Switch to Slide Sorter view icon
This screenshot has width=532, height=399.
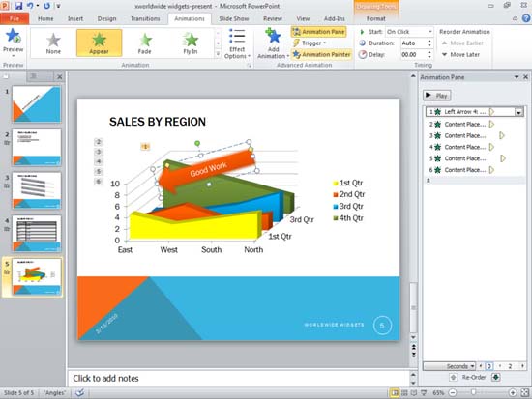tap(404, 393)
